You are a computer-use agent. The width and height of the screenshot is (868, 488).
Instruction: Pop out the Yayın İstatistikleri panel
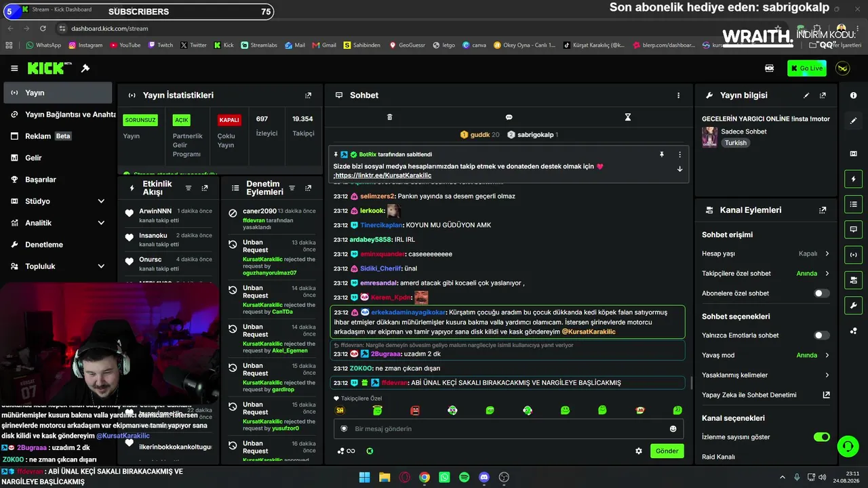[309, 96]
